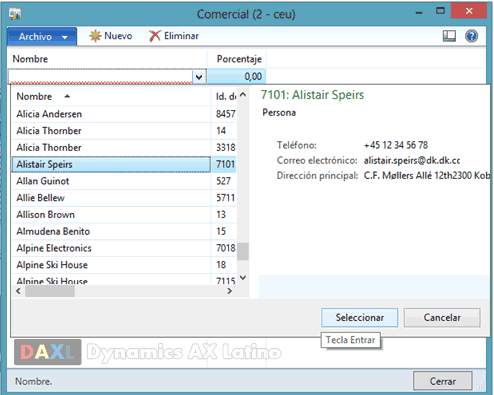The height and width of the screenshot is (395, 494).
Task: Click the vertical scrollbar thumb in lookup
Action: tap(243, 251)
